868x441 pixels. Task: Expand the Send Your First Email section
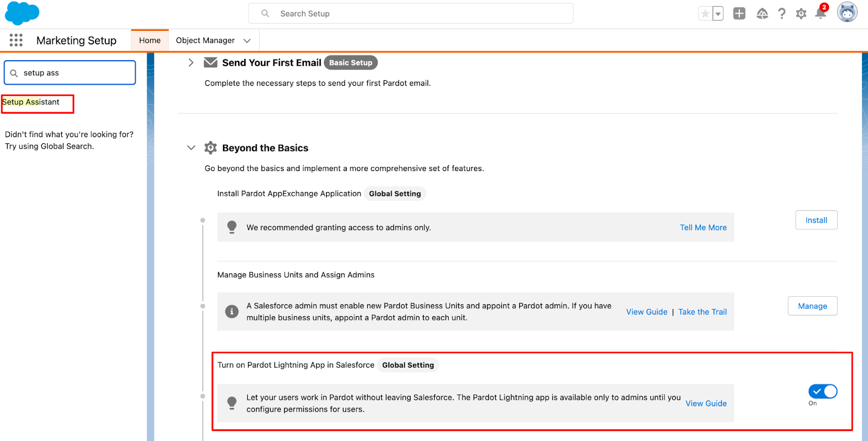[x=191, y=62]
